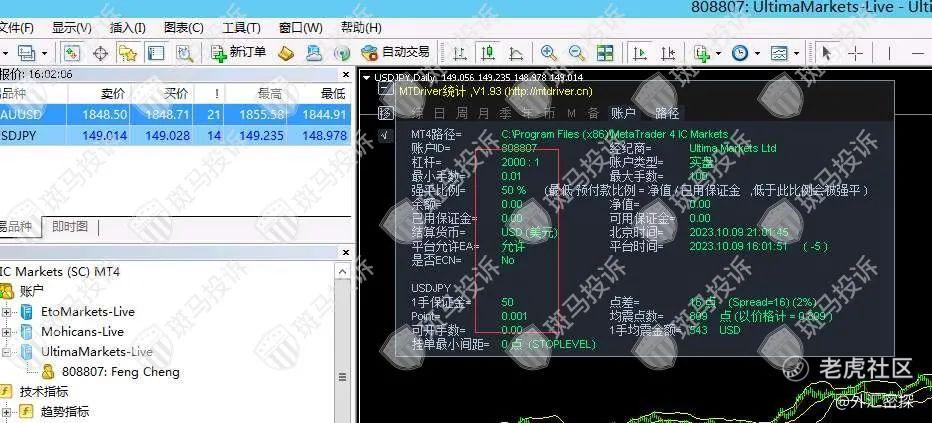Zoom out on the chart
Viewport: 932px width, 423px height.
(577, 53)
